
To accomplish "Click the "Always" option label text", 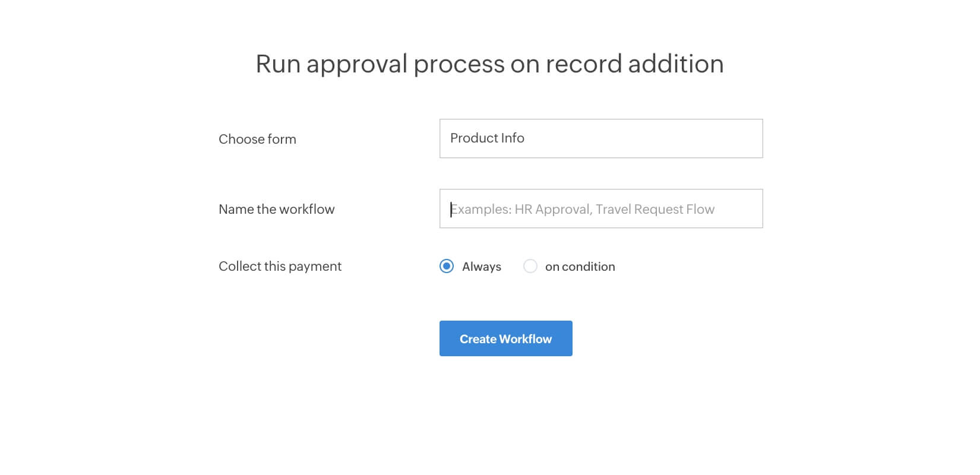I will tap(481, 267).
